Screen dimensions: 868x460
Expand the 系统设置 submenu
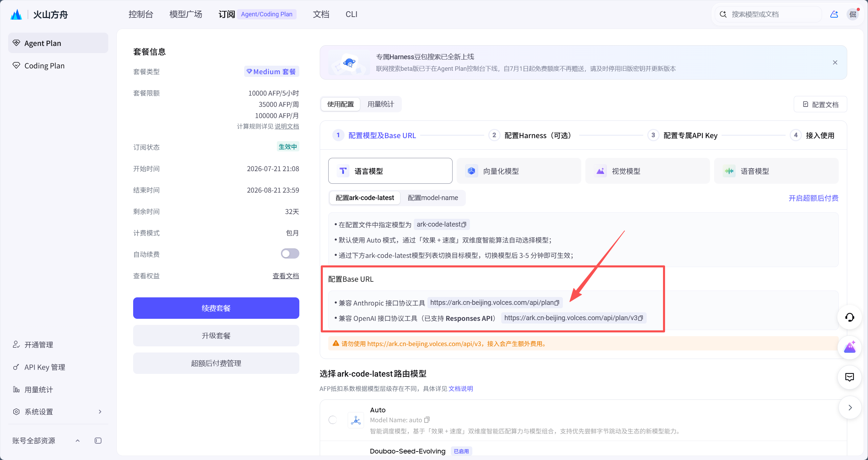point(100,412)
